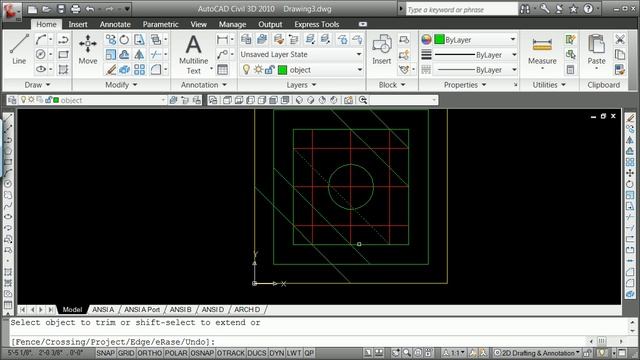The width and height of the screenshot is (640, 360).
Task: Open the Parametric ribbon tab
Action: pos(160,24)
